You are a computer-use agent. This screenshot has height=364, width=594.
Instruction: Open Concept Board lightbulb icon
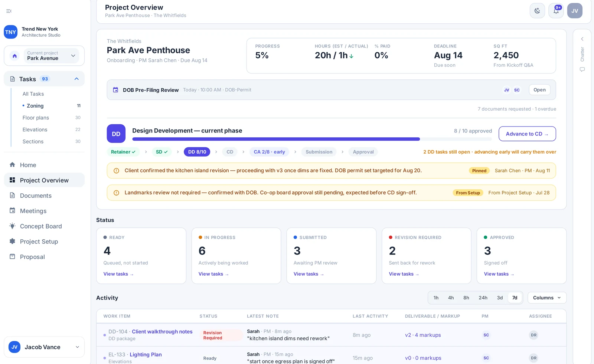[x=12, y=226]
